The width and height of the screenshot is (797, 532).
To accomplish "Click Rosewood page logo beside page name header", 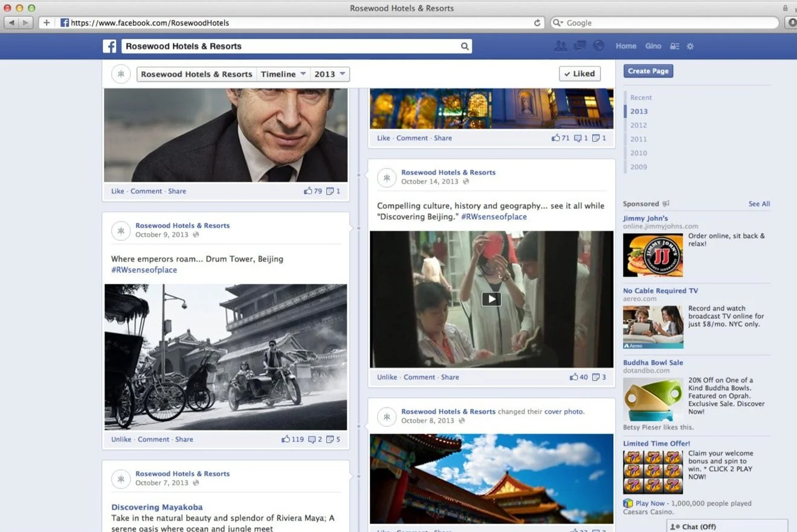I will point(121,74).
